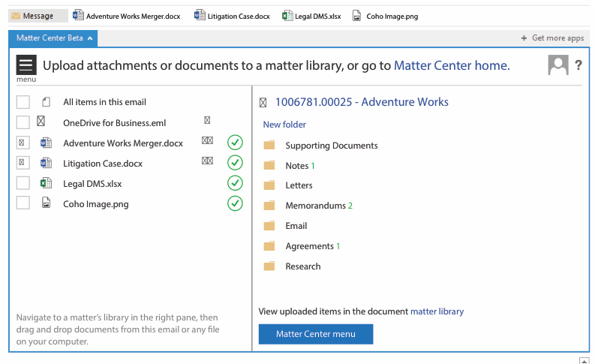Check the OneDrive for Business.eml checkbox
Screen dimensions: 595x364
pyautogui.click(x=23, y=122)
